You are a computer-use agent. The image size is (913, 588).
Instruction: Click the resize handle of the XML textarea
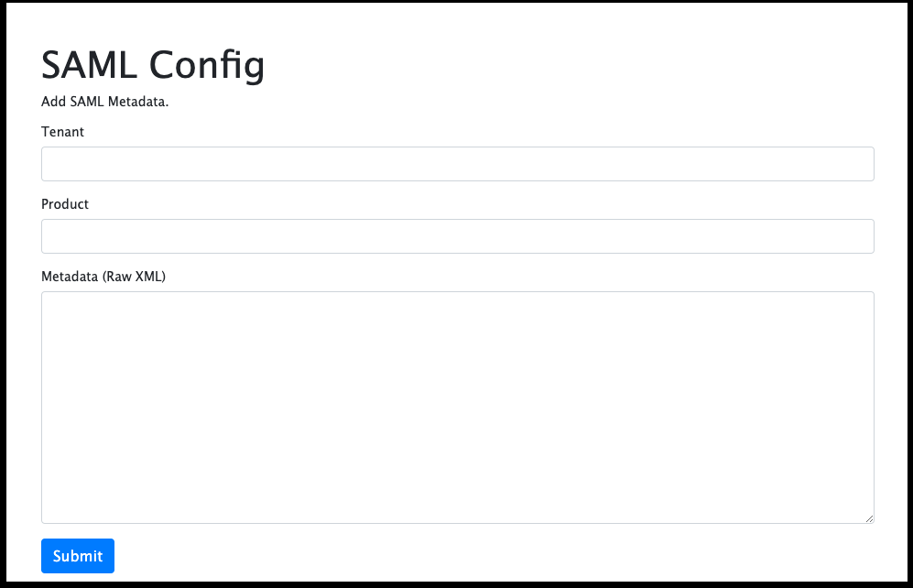click(869, 517)
